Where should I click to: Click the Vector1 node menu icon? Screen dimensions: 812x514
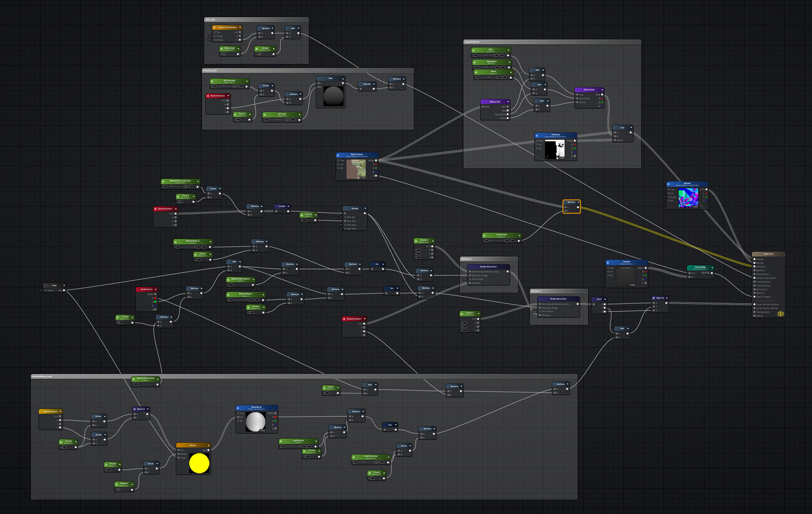[x=462, y=313]
